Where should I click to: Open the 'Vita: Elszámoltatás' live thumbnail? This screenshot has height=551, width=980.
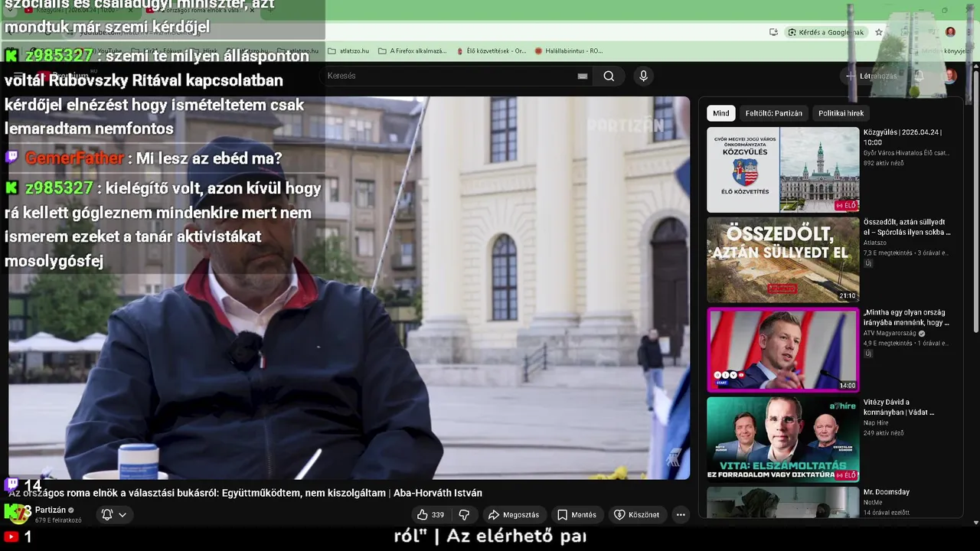(x=782, y=439)
